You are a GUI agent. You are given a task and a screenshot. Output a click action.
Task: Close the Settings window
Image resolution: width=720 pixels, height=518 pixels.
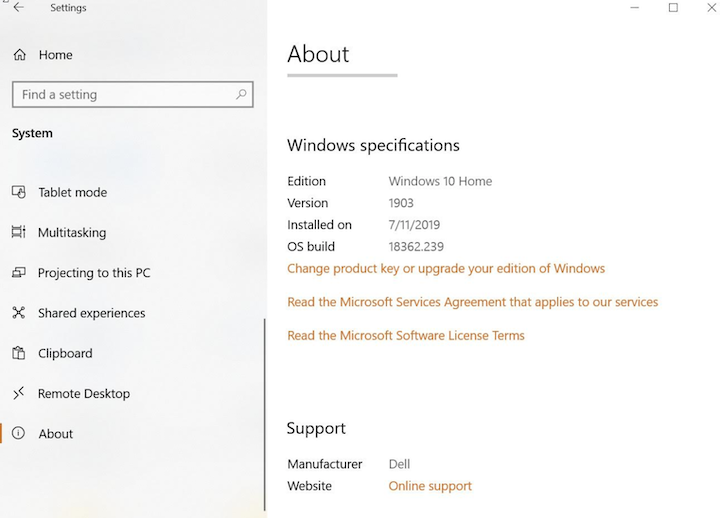tap(712, 7)
